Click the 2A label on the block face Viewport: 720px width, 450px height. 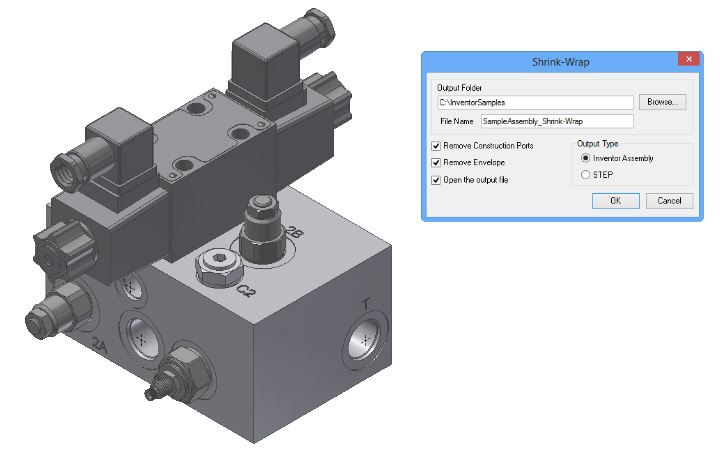[99, 346]
